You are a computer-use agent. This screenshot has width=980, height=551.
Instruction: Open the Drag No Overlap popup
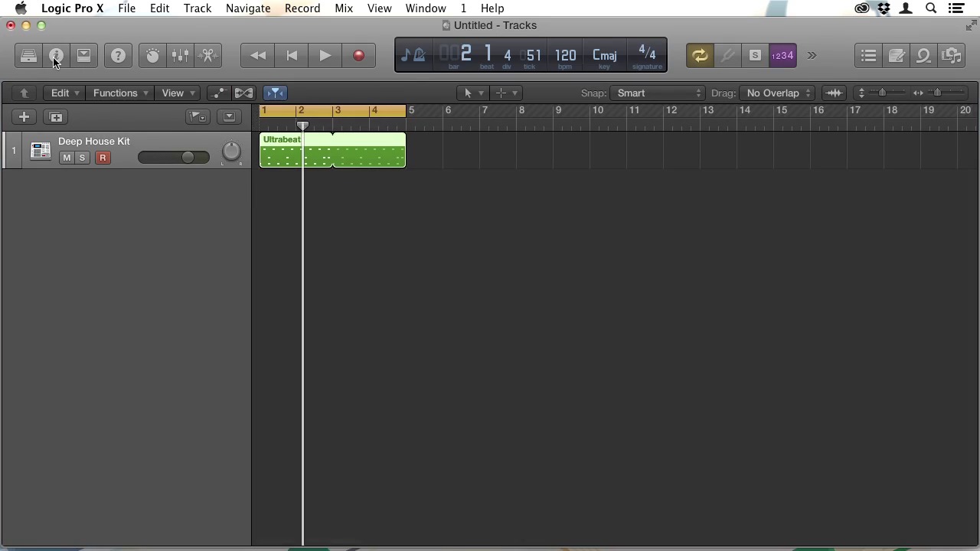coord(778,93)
